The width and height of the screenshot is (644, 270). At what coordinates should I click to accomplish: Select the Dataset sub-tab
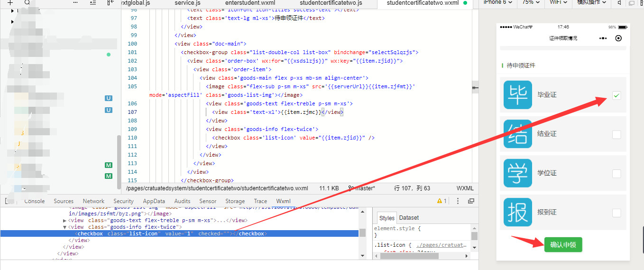click(x=409, y=218)
